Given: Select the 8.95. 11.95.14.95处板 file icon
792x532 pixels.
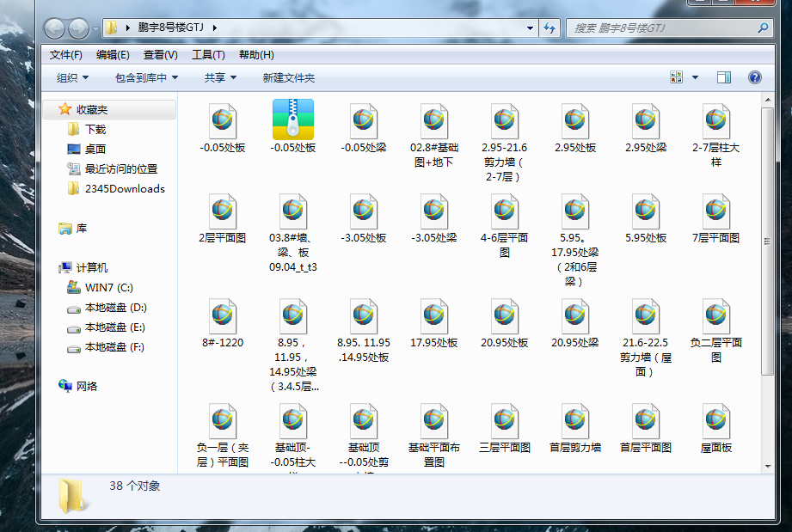Looking at the screenshot, I should [x=364, y=316].
